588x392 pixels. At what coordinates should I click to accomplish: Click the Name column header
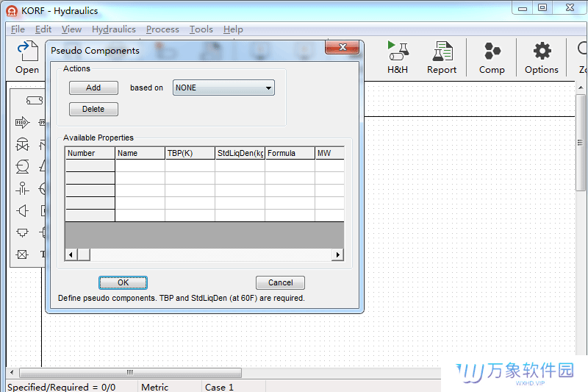coord(140,153)
